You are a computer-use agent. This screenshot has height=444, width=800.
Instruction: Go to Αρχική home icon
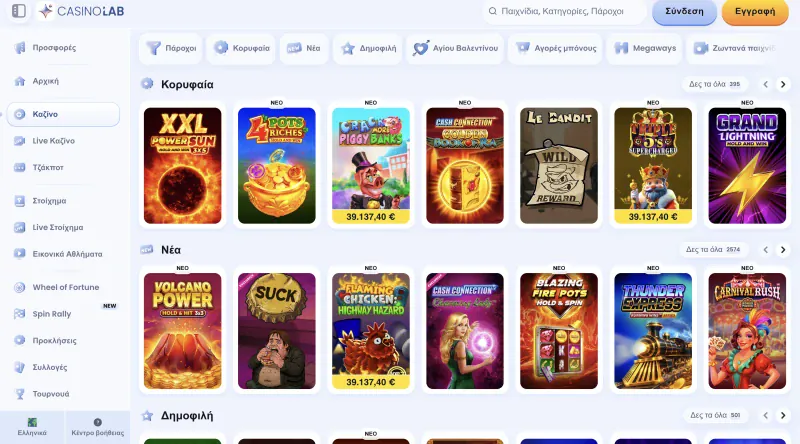coord(19,81)
